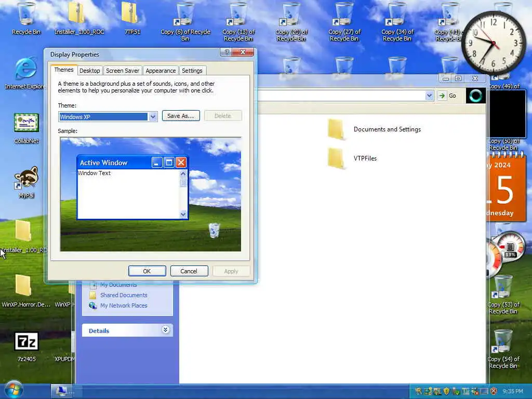Viewport: 532px width, 399px height.
Task: Click the red X tray icon
Action: pos(494,391)
